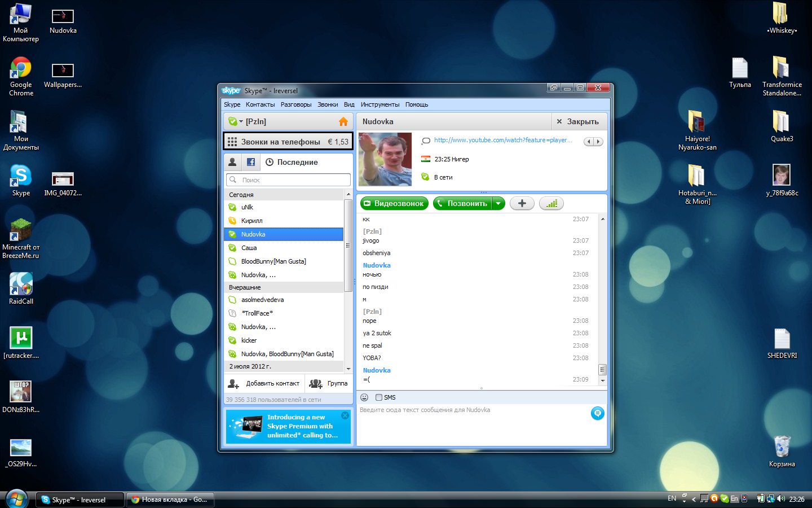Check call quality signal bars icon
This screenshot has height=508, width=812.
coord(551,204)
